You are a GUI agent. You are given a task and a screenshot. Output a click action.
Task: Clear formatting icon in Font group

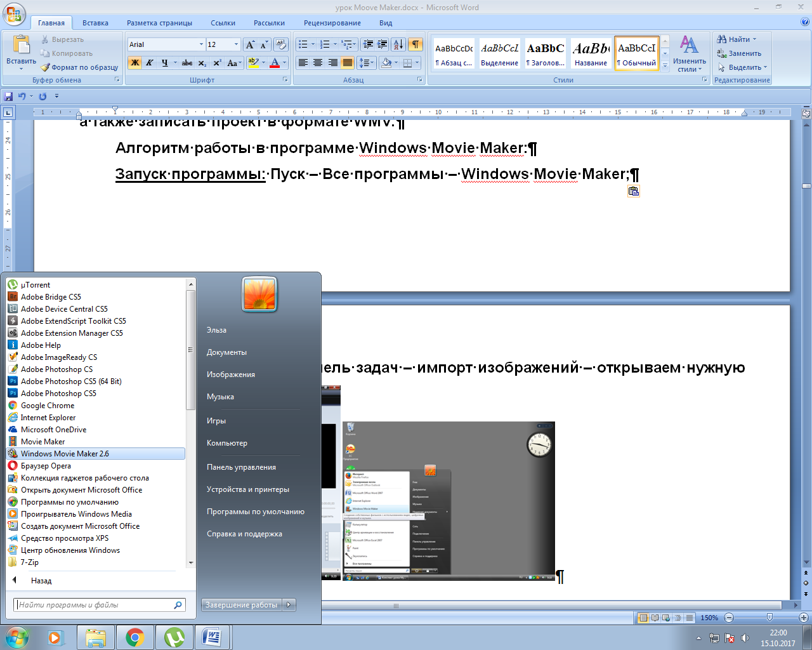point(282,44)
